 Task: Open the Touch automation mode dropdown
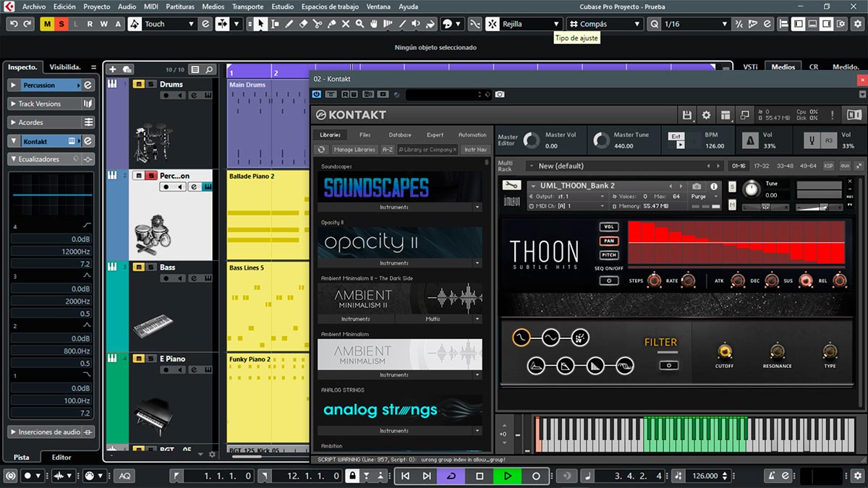(169, 24)
